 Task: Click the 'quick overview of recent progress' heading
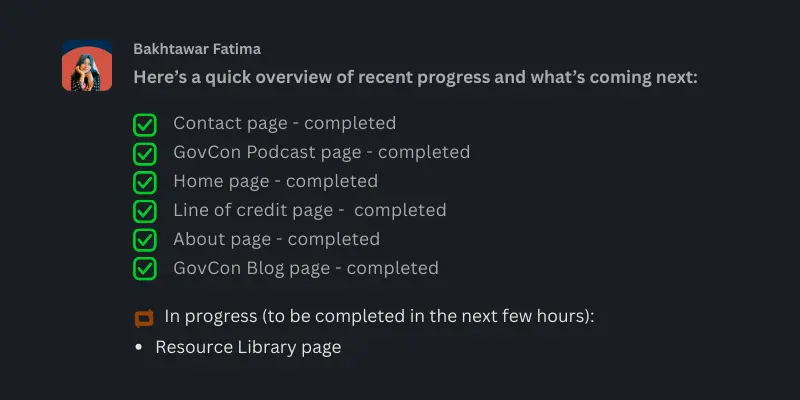coord(415,77)
